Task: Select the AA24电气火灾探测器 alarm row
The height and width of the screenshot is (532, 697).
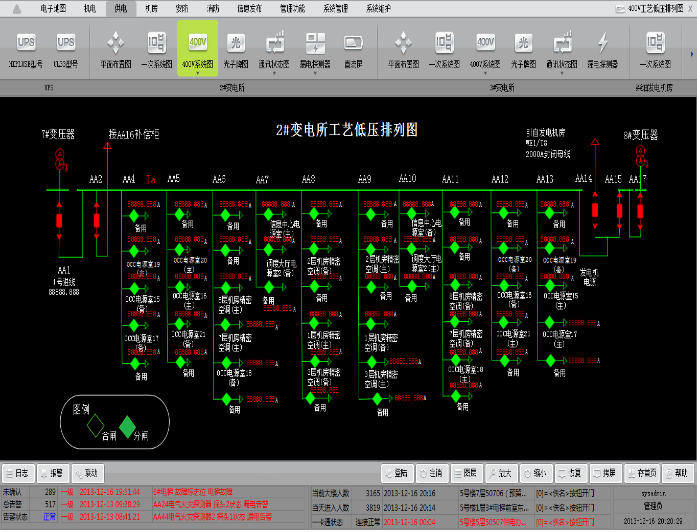Action: pos(184,505)
